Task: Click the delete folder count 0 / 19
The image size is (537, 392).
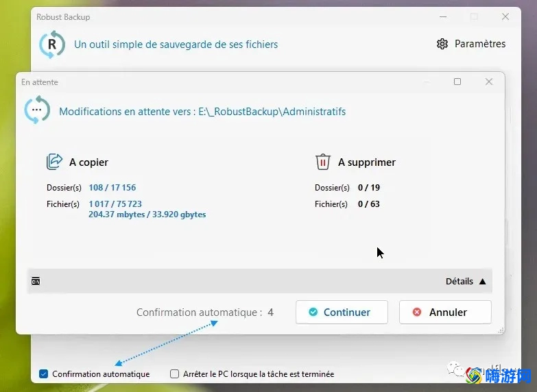Action: click(369, 188)
